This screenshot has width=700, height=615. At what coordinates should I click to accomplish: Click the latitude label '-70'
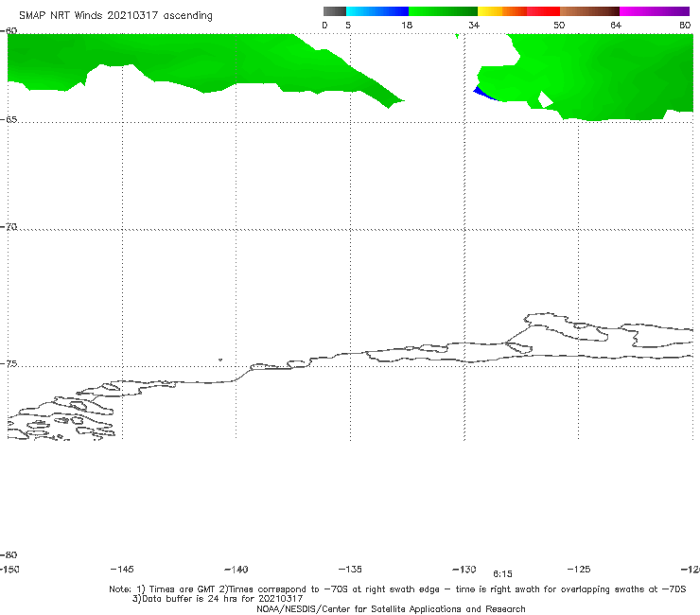click(9, 227)
